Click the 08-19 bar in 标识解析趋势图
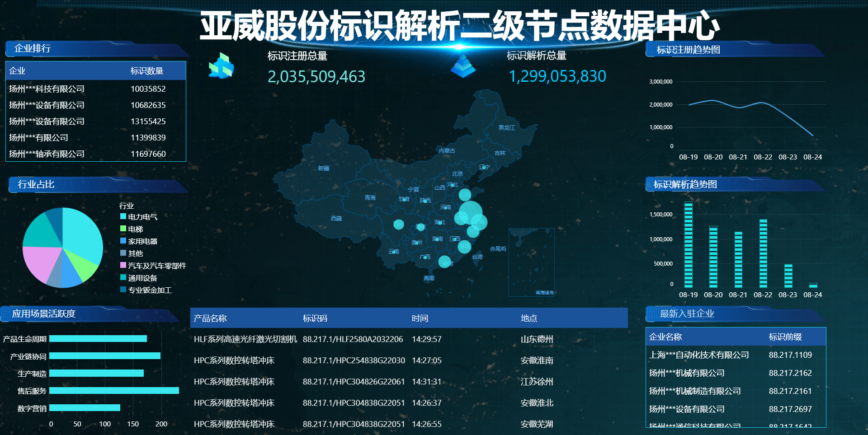This screenshot has width=868, height=435. click(x=689, y=244)
